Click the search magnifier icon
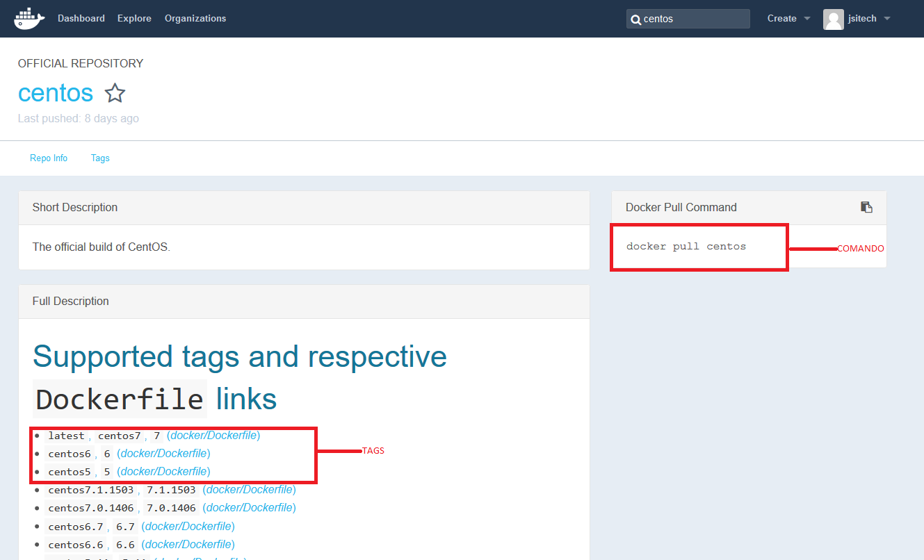This screenshot has width=924, height=560. pos(635,19)
